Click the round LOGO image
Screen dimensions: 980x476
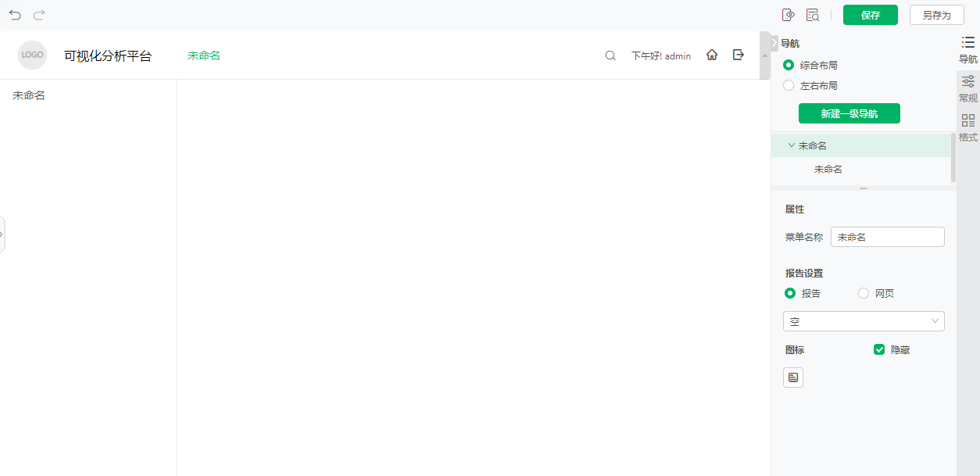pyautogui.click(x=33, y=55)
